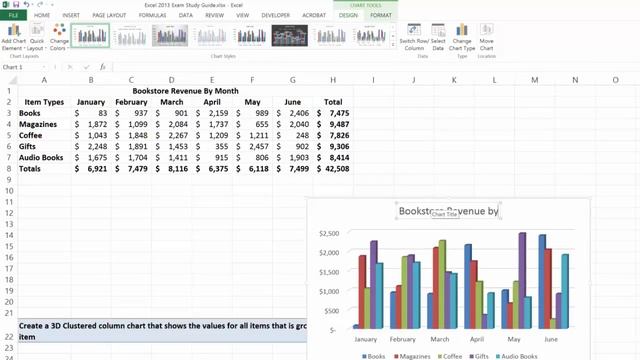Image resolution: width=640 pixels, height=360 pixels.
Task: Switch to the PAGE LAYOUT tab
Action: 109,15
